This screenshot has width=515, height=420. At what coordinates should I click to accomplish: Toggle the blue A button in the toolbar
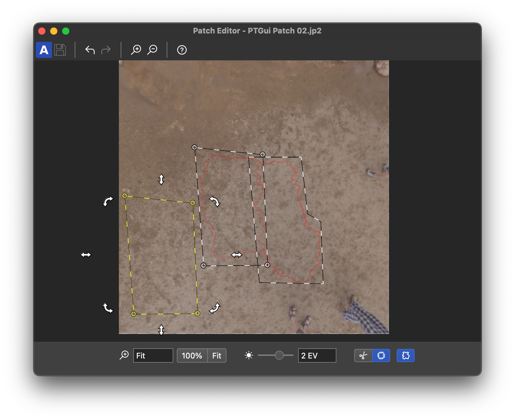coord(44,50)
